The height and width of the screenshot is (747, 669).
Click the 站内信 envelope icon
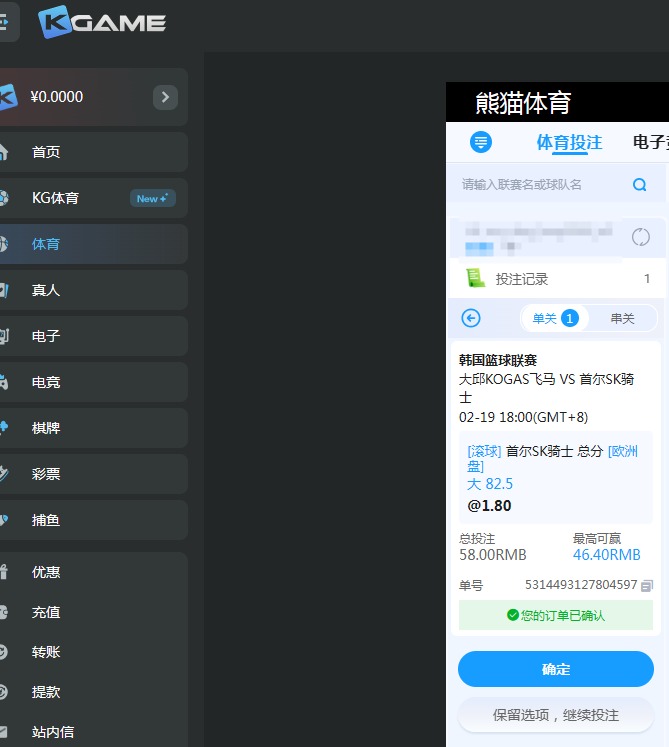point(3,732)
